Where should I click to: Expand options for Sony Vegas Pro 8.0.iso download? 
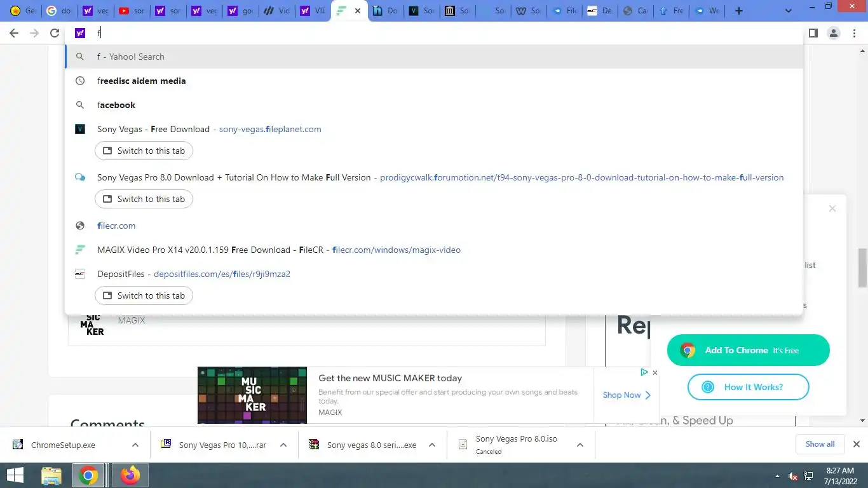coord(580,445)
